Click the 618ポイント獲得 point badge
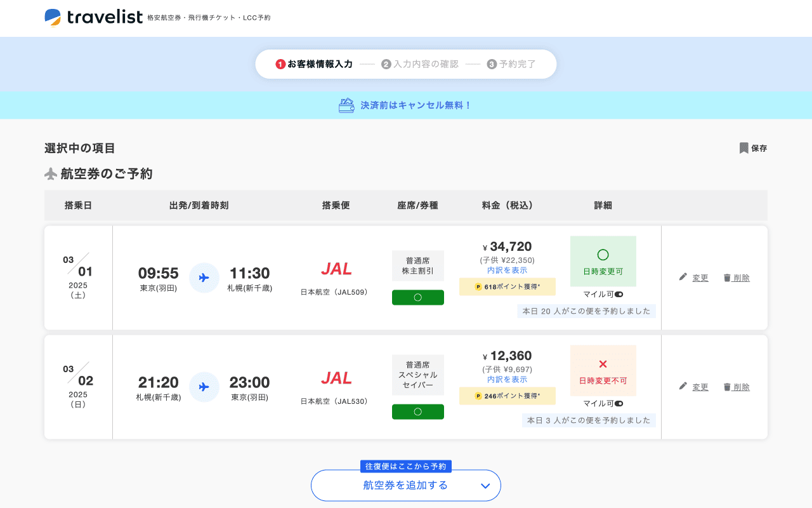This screenshot has width=812, height=508. 507,286
